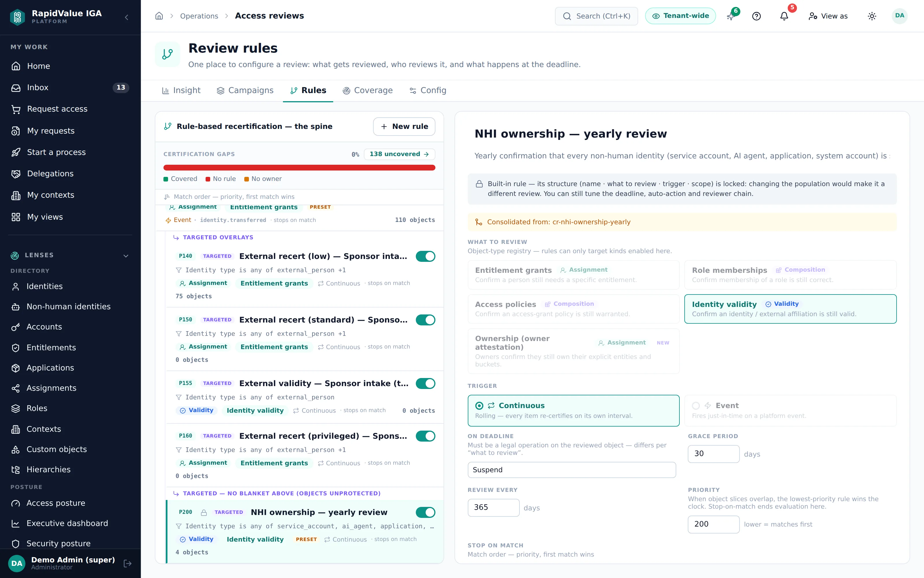The image size is (924, 578).
Task: Click the New rule button
Action: point(404,127)
